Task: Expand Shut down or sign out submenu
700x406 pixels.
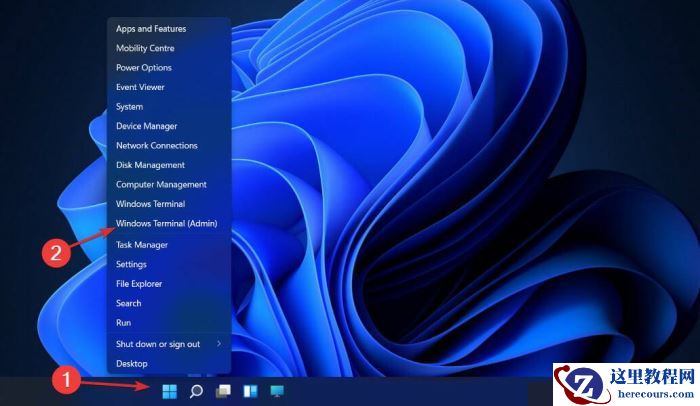Action: (x=169, y=344)
